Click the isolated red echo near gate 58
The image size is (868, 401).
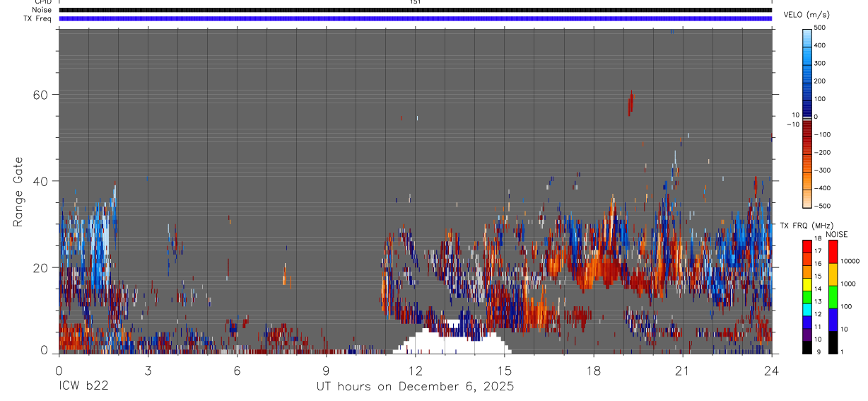tap(630, 103)
